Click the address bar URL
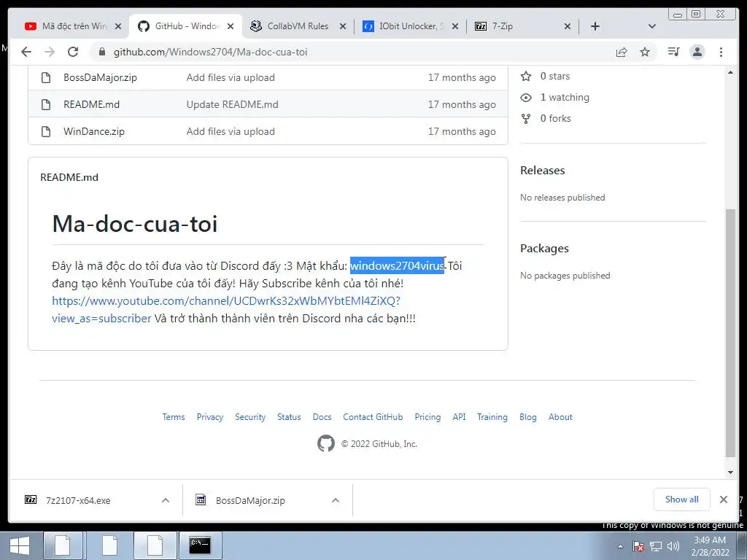The width and height of the screenshot is (747, 560). pos(210,52)
